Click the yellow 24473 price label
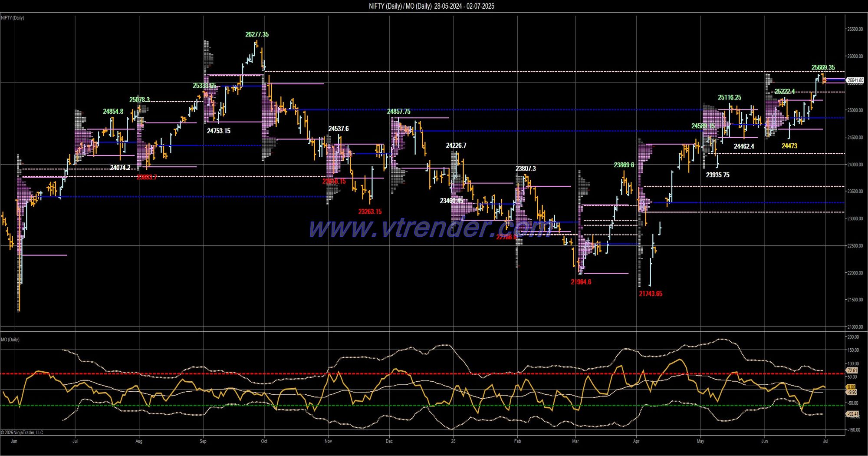868x456 pixels. [x=789, y=146]
